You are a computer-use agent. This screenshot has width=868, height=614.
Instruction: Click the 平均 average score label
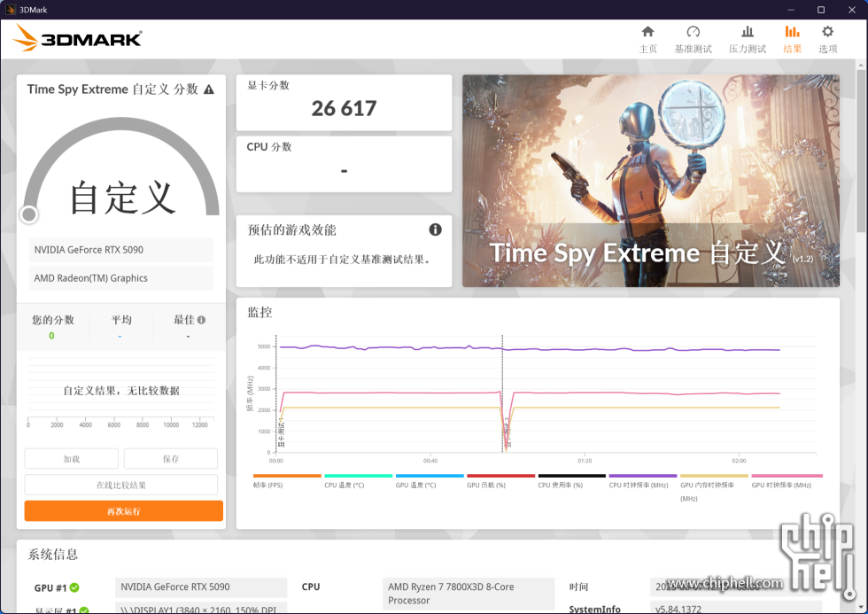coord(121,320)
